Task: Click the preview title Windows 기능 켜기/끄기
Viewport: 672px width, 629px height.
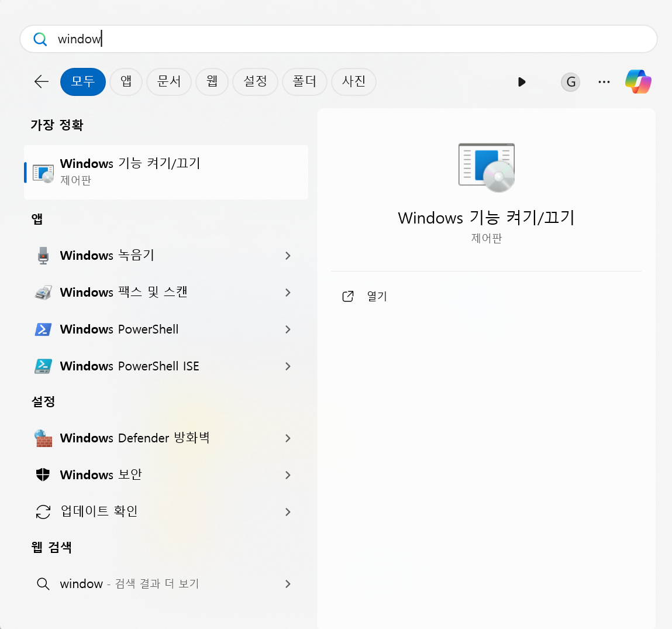Action: point(486,218)
